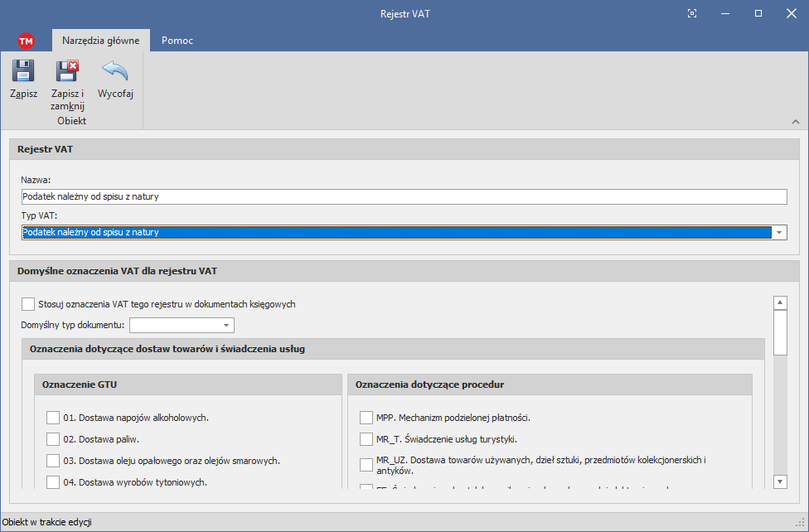Screen dimensions: 809x532
Task: Check MR_T. Świadczenie usług turystyki
Action: (x=366, y=439)
